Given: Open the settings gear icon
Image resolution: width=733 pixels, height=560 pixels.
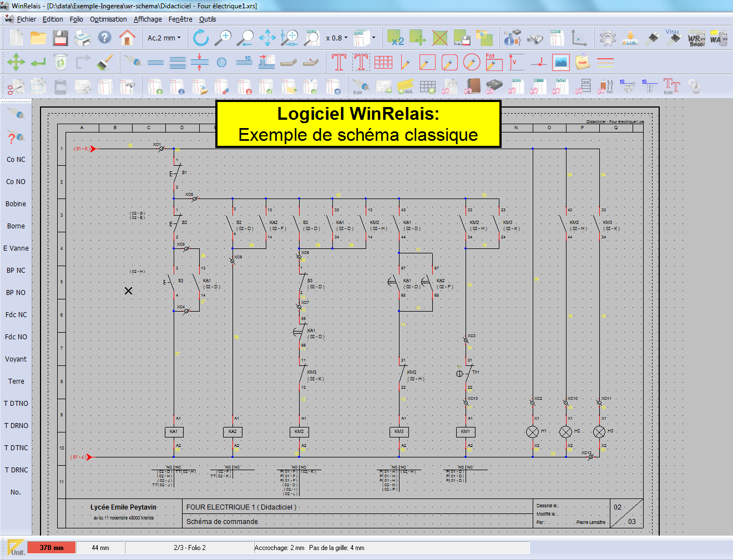Looking at the screenshot, I should 608,38.
